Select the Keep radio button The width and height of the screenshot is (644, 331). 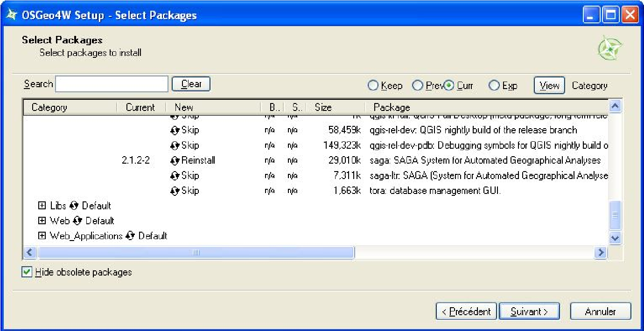click(373, 86)
